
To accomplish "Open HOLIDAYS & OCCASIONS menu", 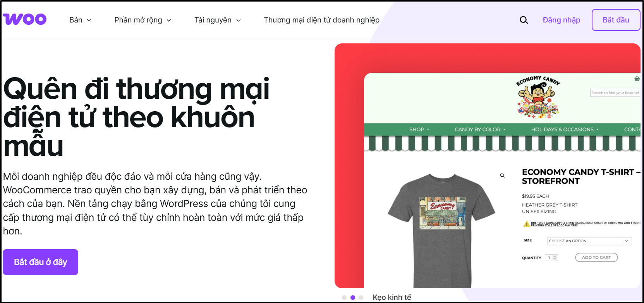I will [565, 129].
